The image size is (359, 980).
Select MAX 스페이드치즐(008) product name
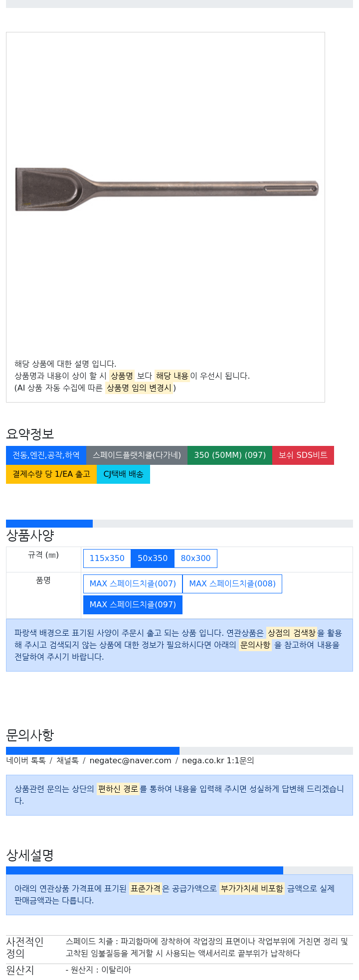[x=232, y=583]
